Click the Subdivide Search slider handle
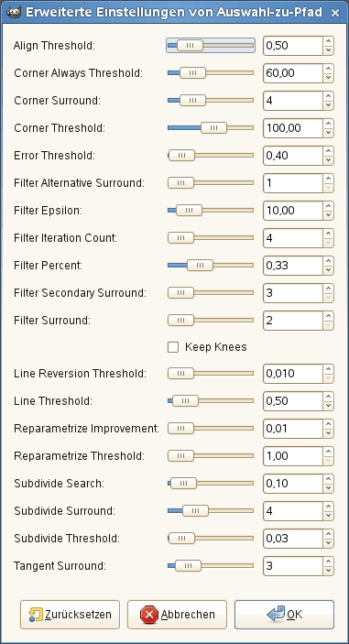Screen dimensions: 349x644 [183, 484]
